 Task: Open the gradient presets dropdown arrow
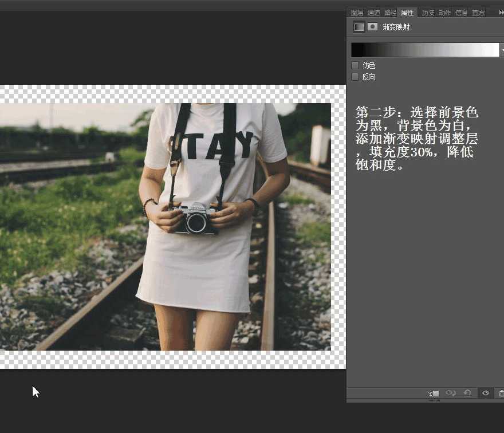coord(502,52)
